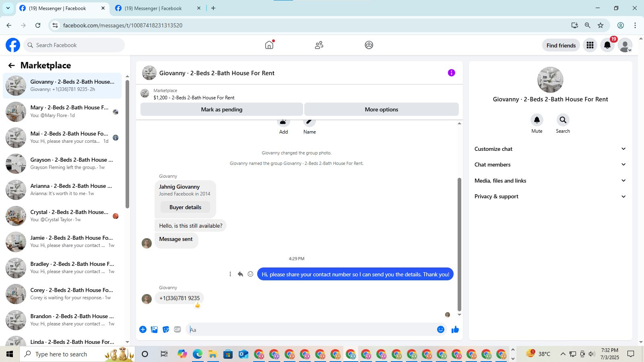
Task: Open Corey 2-Beds 2-Bath House conversation
Action: point(62,294)
